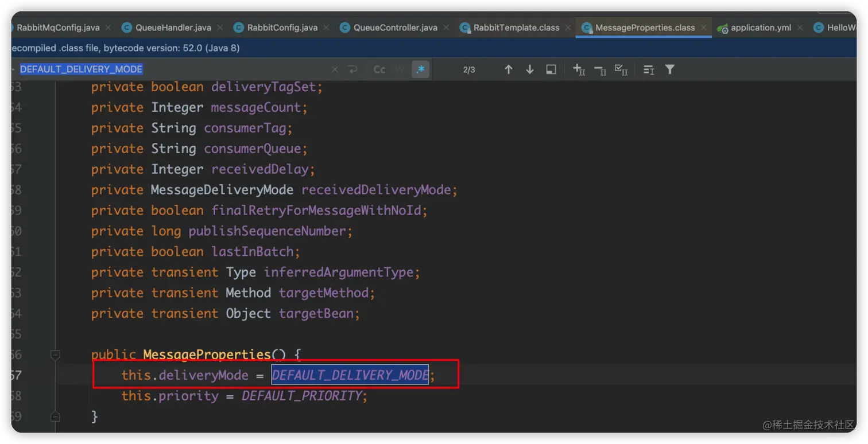Screen dimensions: 868x444
Task: Close the RabbitMqConfig.java tab
Action: [x=108, y=28]
